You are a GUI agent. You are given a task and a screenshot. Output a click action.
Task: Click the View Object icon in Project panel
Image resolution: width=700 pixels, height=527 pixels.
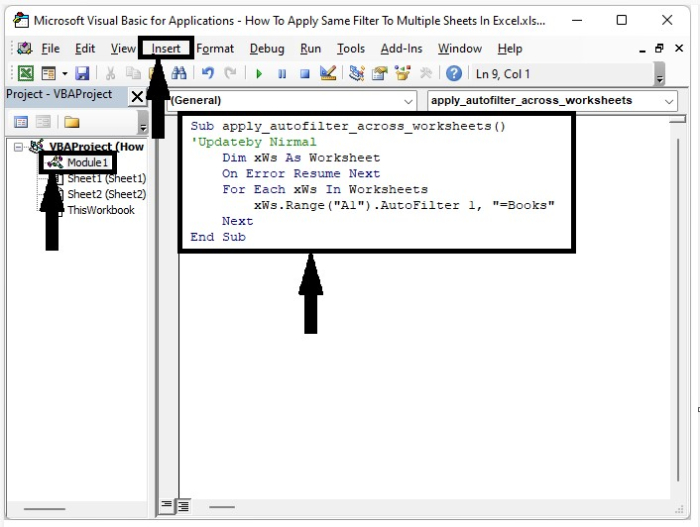43,121
